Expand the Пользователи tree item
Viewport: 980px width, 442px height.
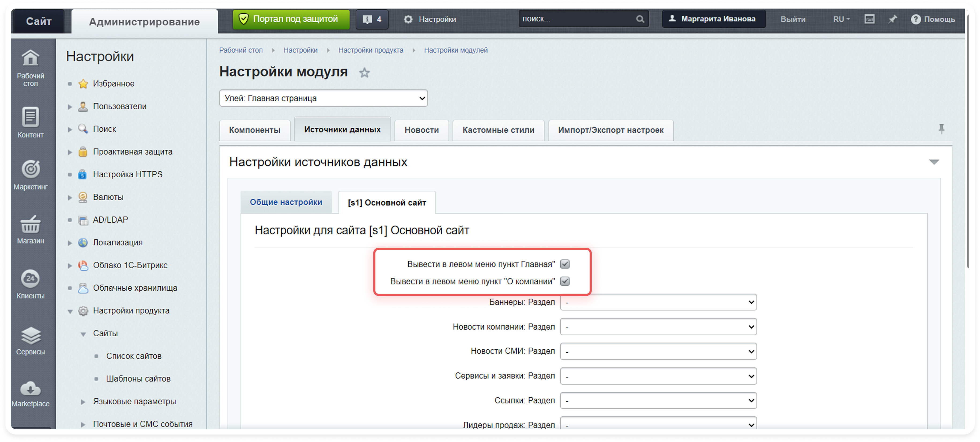(70, 107)
